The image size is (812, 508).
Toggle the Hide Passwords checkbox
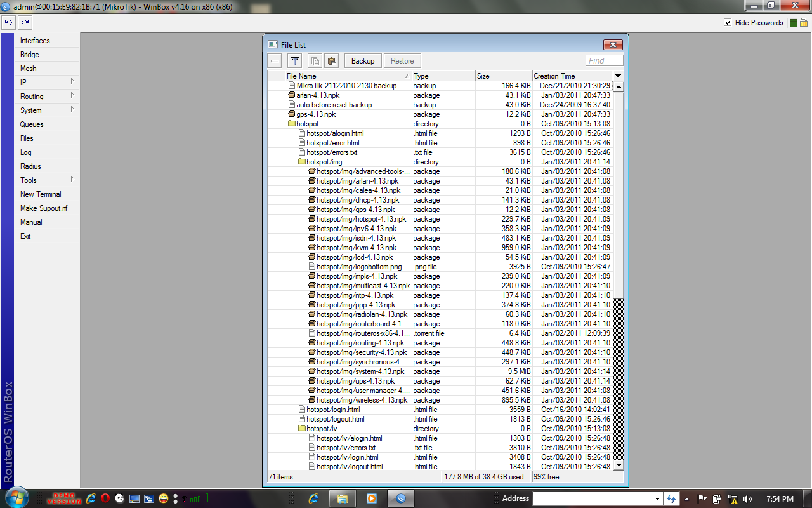click(x=728, y=23)
